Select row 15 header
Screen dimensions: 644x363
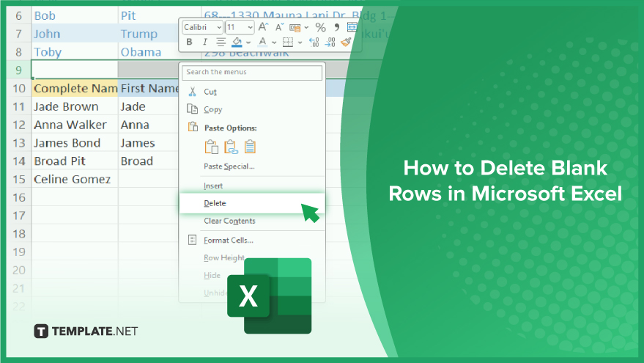[x=18, y=179]
